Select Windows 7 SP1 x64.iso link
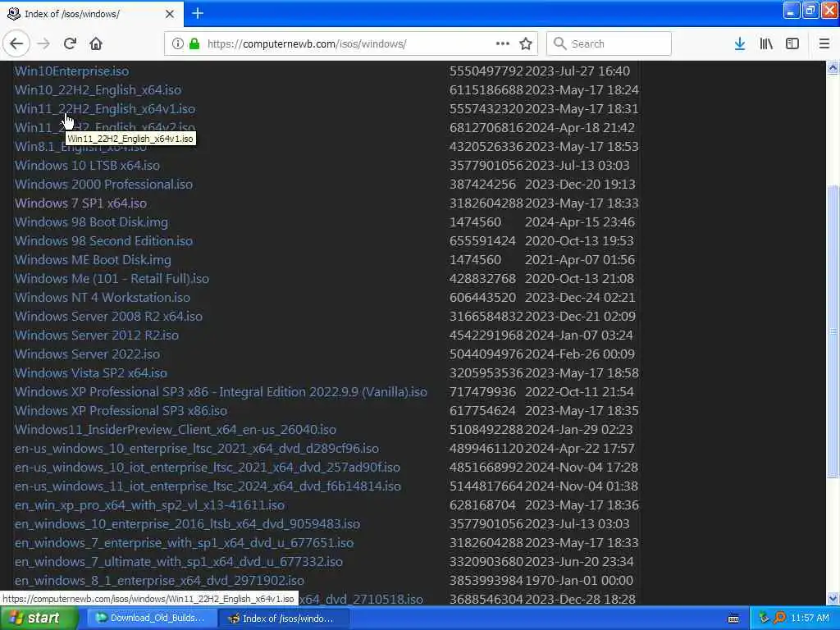The image size is (840, 630). click(81, 203)
